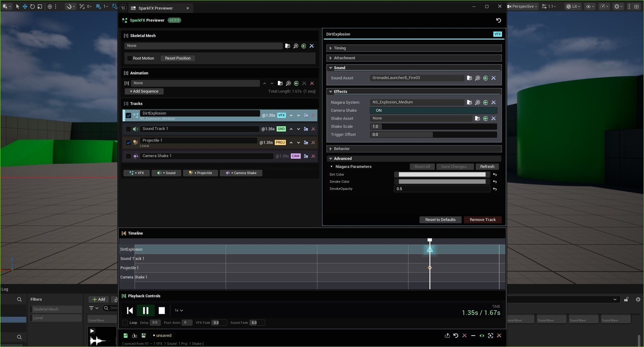Uncheck Projectile 1 track checkbox

click(129, 143)
